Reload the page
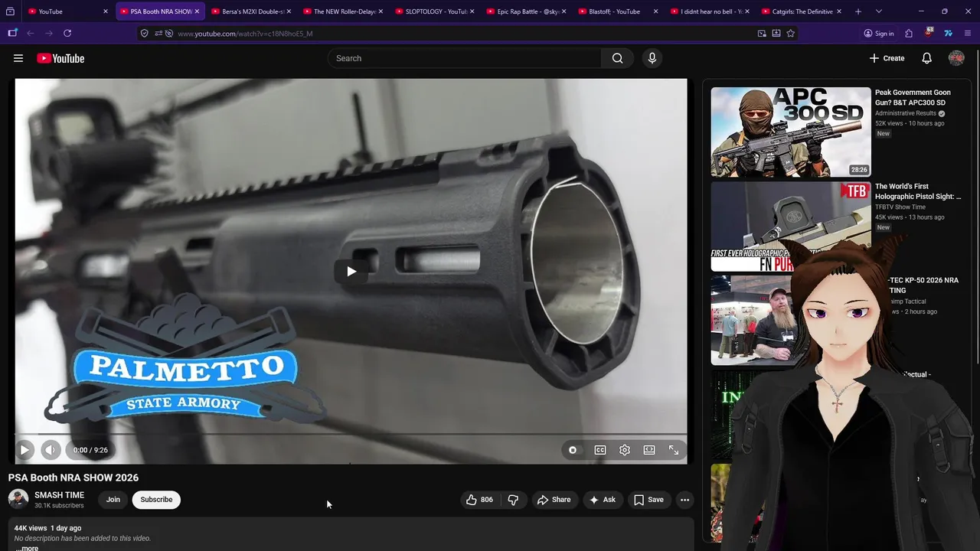Screen dimensions: 980x551 tap(67, 33)
